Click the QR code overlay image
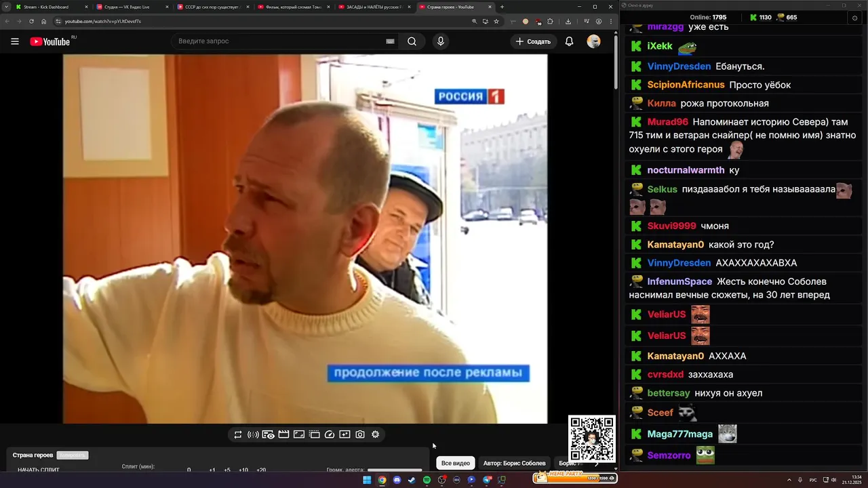The width and height of the screenshot is (868, 488). (592, 439)
